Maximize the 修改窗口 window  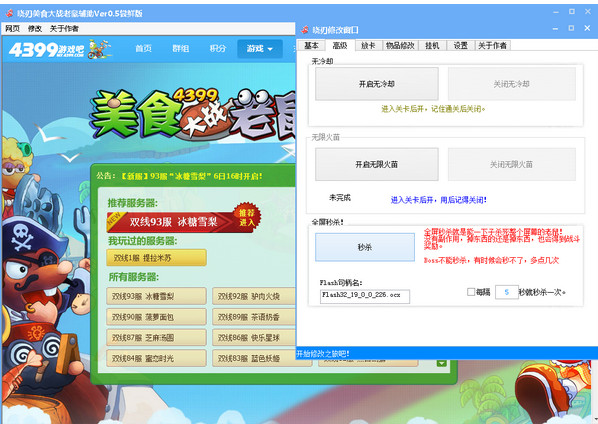point(571,28)
